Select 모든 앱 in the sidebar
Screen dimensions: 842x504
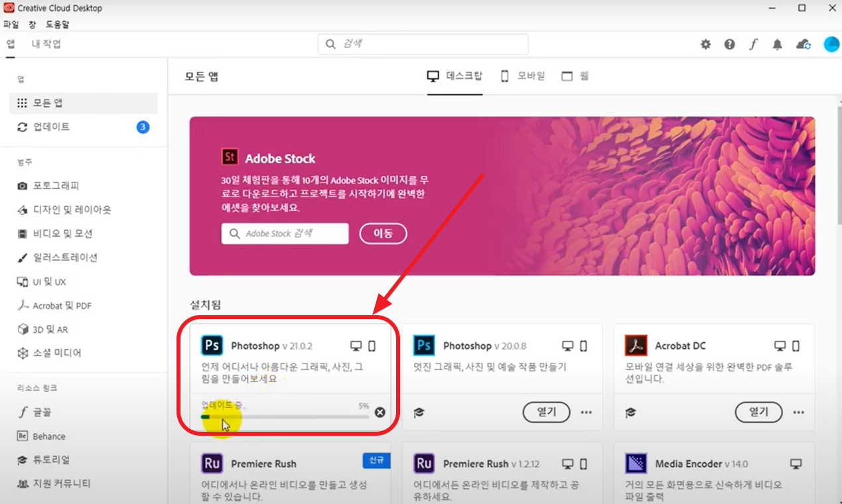coord(84,103)
